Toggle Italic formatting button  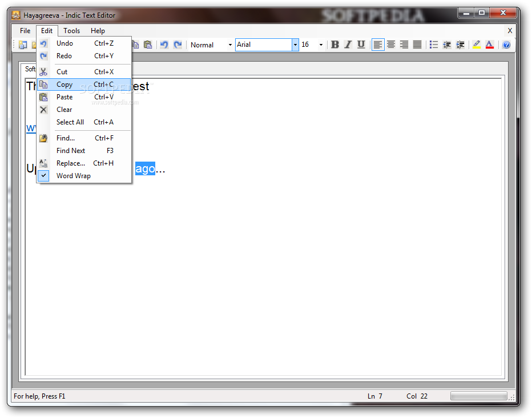(348, 45)
